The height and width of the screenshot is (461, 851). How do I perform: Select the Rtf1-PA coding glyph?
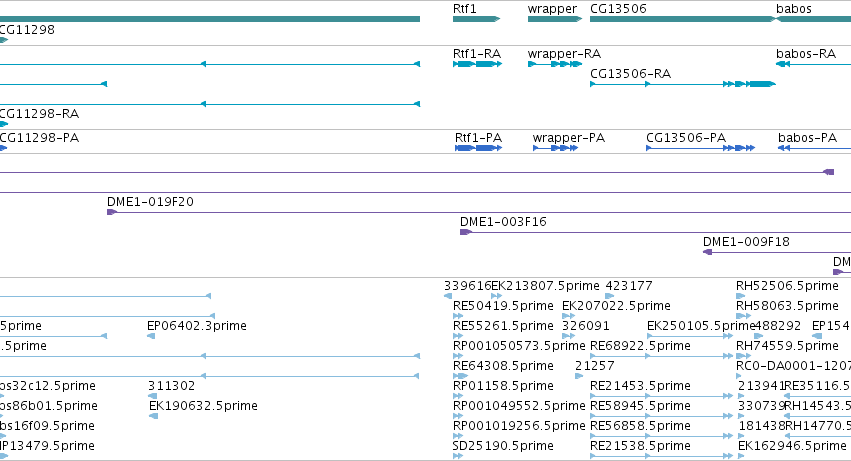(x=478, y=148)
